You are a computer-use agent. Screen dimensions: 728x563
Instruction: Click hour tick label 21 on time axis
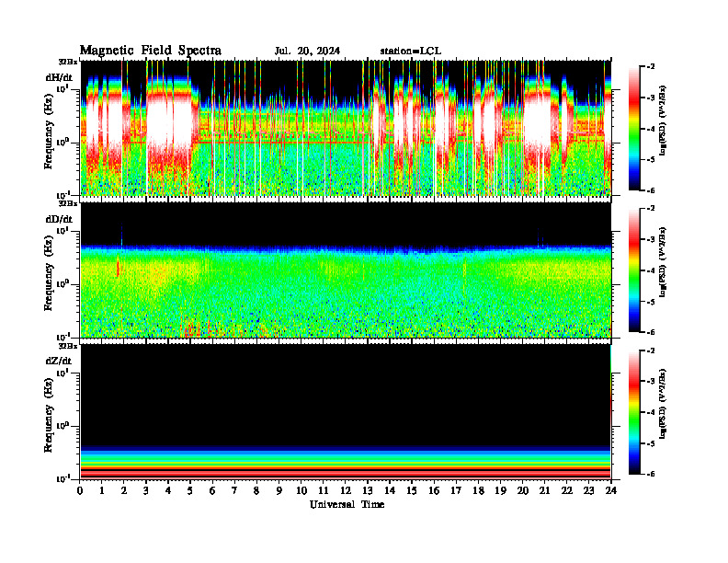544,490
